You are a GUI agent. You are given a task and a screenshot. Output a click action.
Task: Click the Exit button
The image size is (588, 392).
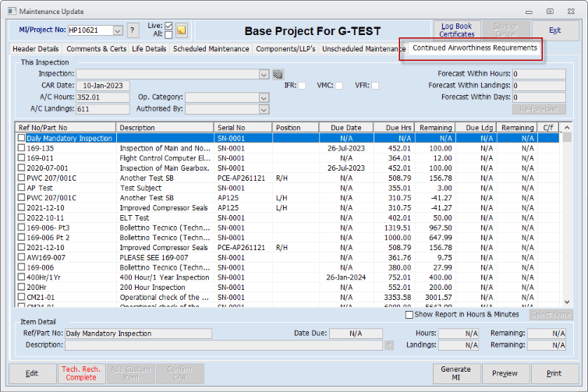[x=555, y=30]
